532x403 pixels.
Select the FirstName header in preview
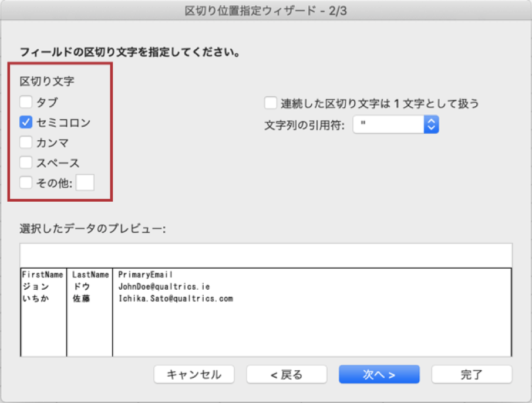[42, 275]
